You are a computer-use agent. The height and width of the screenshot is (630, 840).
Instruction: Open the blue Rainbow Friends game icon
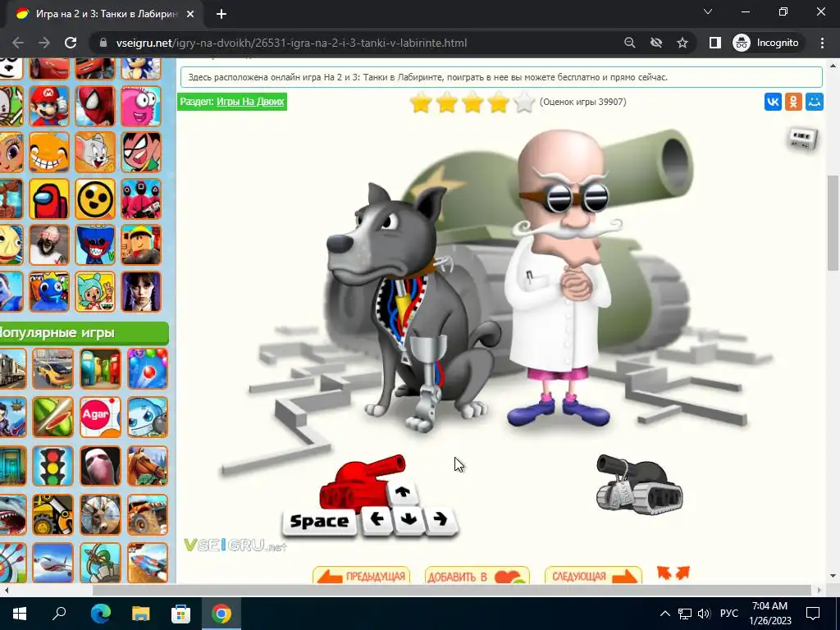(x=49, y=291)
